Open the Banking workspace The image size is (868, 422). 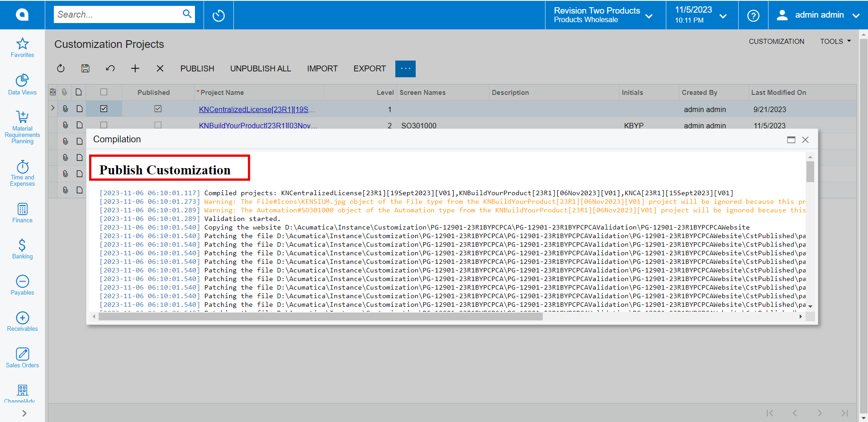coord(22,249)
